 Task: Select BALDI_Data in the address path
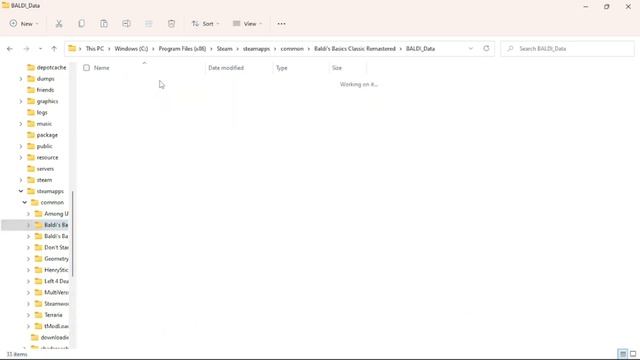(x=420, y=49)
